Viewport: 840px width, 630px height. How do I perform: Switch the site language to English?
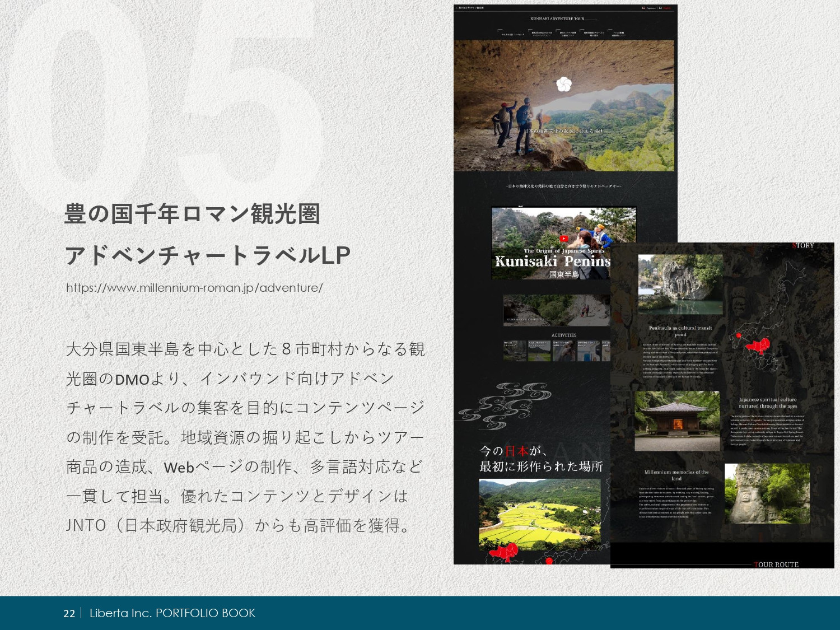click(667, 8)
